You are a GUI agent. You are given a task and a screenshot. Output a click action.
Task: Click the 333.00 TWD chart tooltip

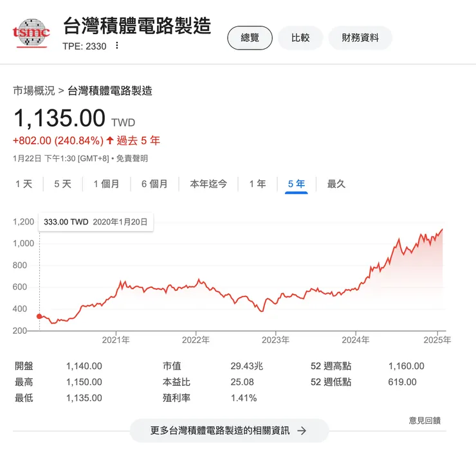click(96, 222)
